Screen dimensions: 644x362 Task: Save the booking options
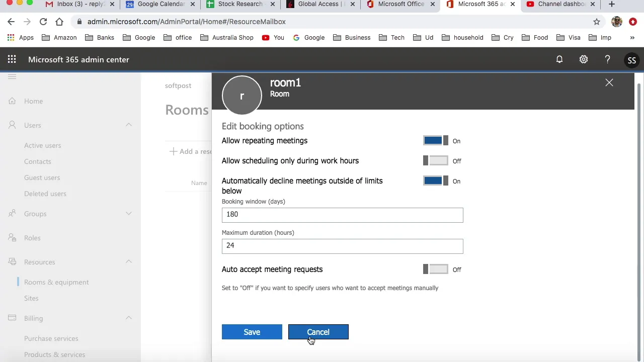(x=252, y=332)
